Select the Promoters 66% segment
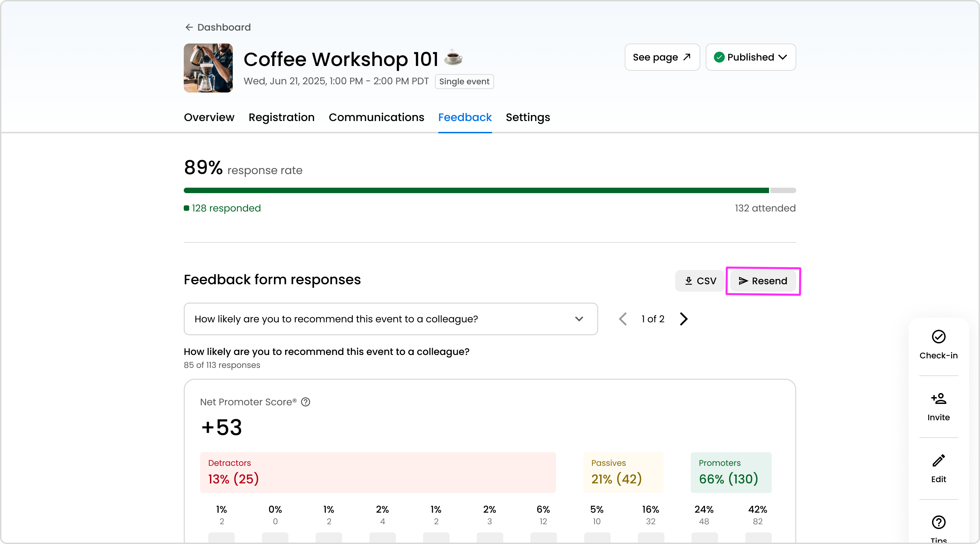 point(731,473)
